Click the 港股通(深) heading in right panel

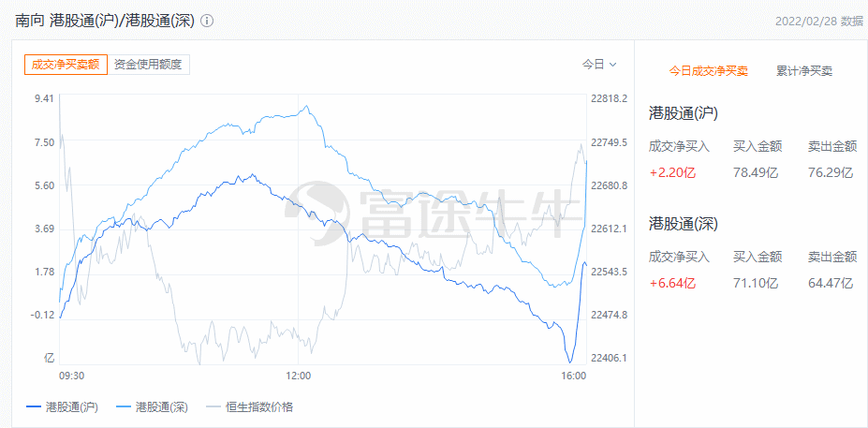coord(684,224)
